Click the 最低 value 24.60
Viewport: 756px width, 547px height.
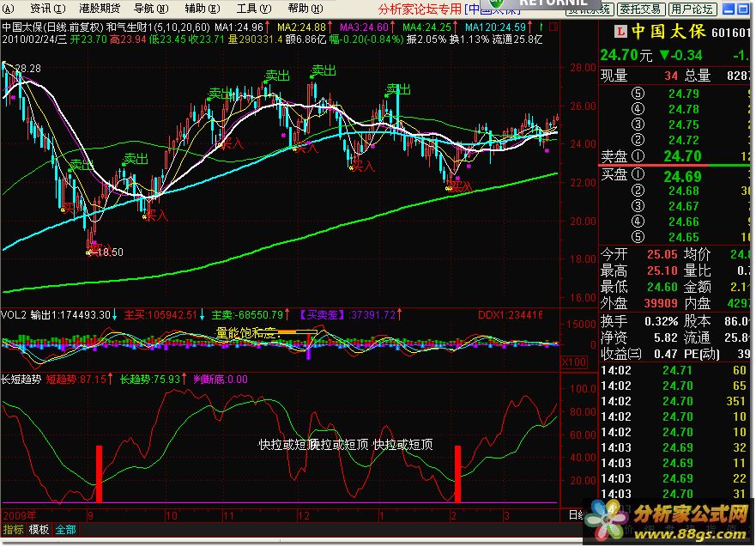[x=662, y=287]
